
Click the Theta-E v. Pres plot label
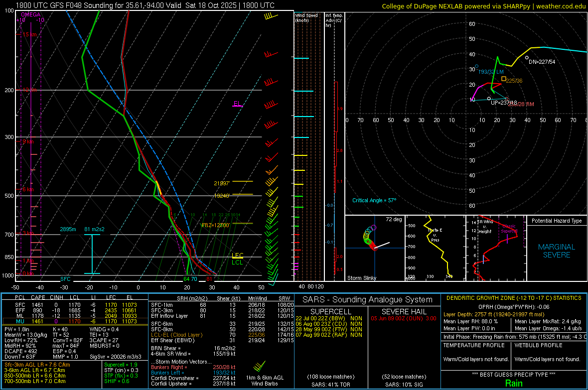(x=435, y=235)
